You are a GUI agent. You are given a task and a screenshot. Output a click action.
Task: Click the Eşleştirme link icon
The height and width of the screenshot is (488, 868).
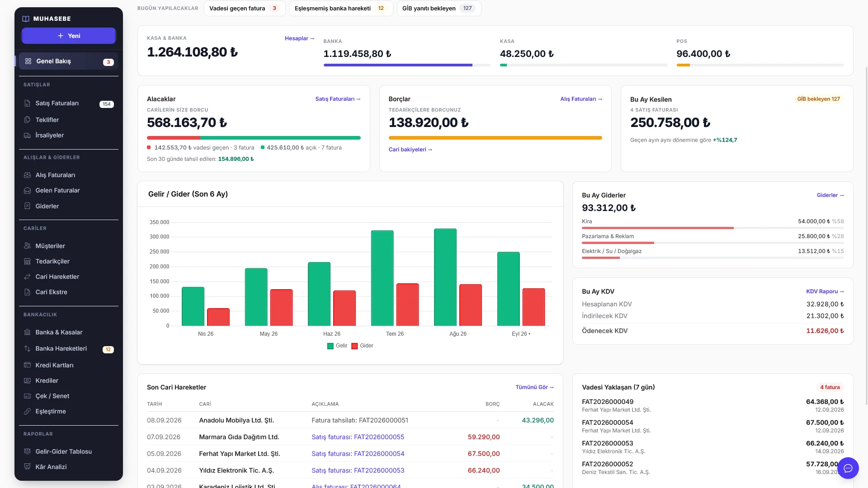point(27,411)
